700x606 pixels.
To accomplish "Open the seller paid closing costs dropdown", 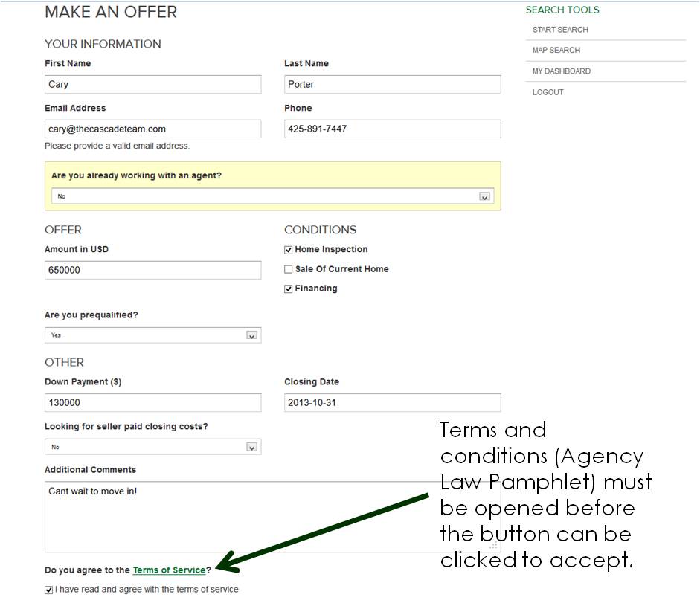I will 152,447.
